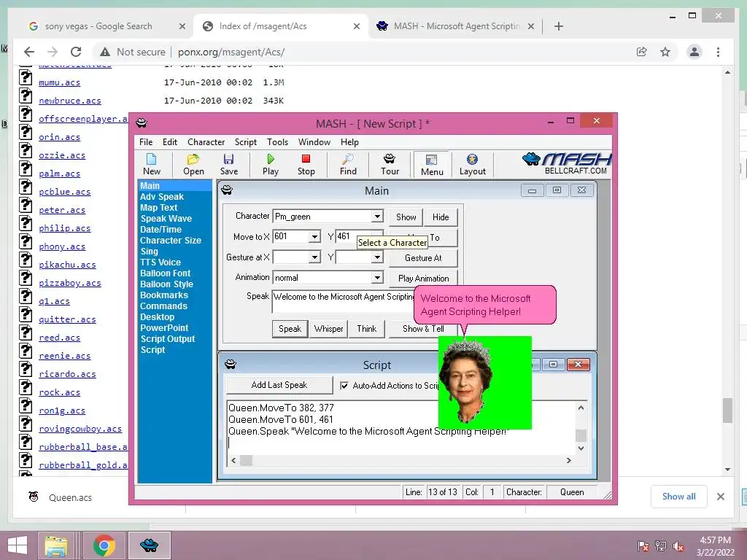Expand the Animation dropdown showing normal

pos(377,278)
